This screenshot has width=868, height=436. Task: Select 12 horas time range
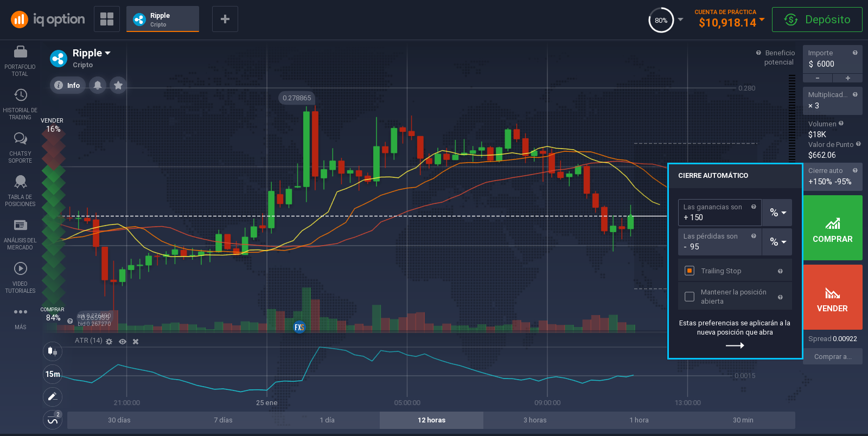click(431, 420)
